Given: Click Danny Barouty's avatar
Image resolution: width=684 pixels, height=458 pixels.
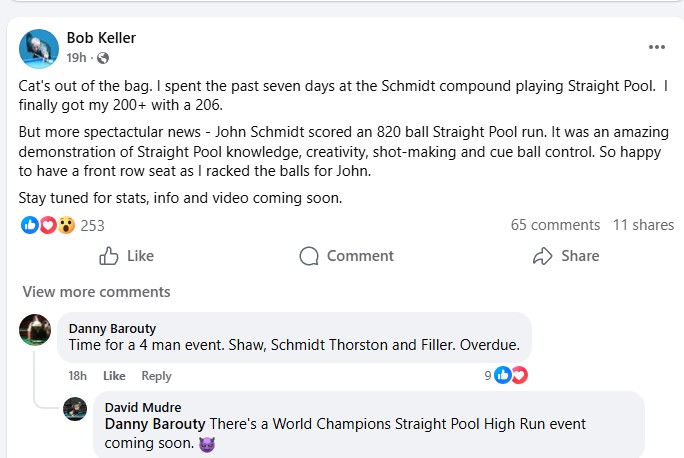Looking at the screenshot, I should click(36, 330).
